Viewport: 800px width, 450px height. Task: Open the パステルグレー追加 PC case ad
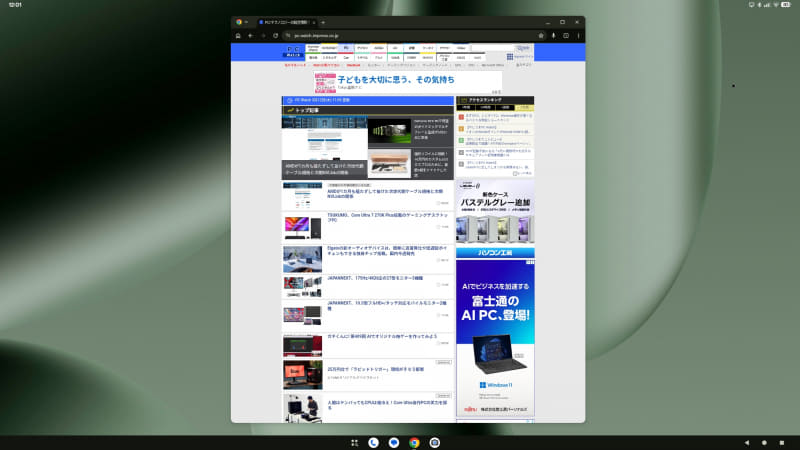[495, 212]
